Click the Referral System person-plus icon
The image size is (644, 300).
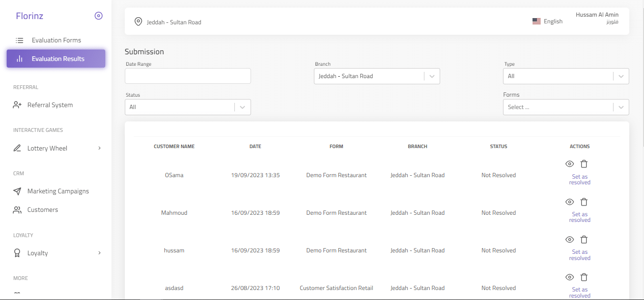coord(18,105)
